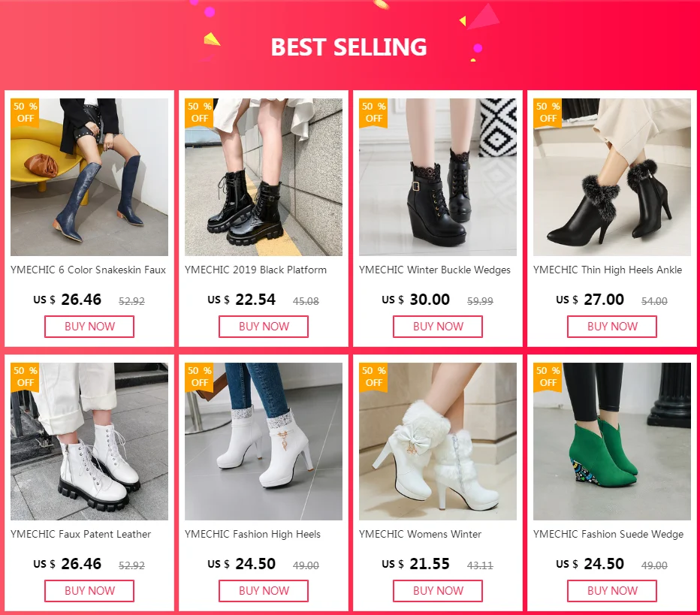The width and height of the screenshot is (700, 615).
Task: Open the YMECHIC 6 Color Snakeskin Faux title
Action: pyautogui.click(x=88, y=270)
